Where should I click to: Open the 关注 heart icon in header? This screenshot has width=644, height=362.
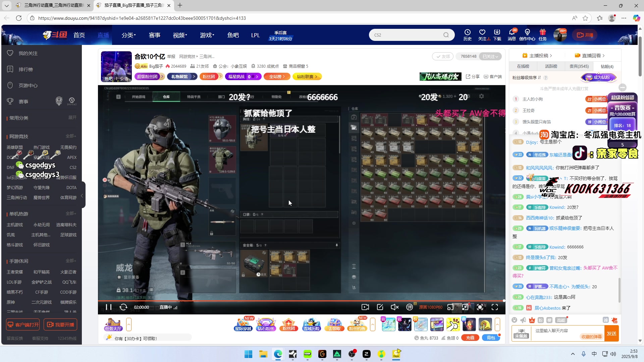tap(482, 35)
